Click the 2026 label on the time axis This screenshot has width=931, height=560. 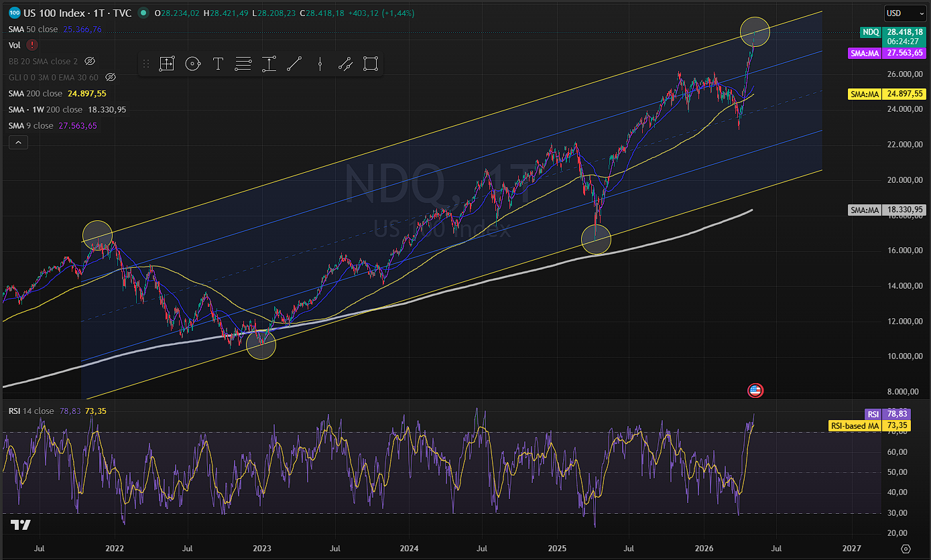(x=704, y=549)
